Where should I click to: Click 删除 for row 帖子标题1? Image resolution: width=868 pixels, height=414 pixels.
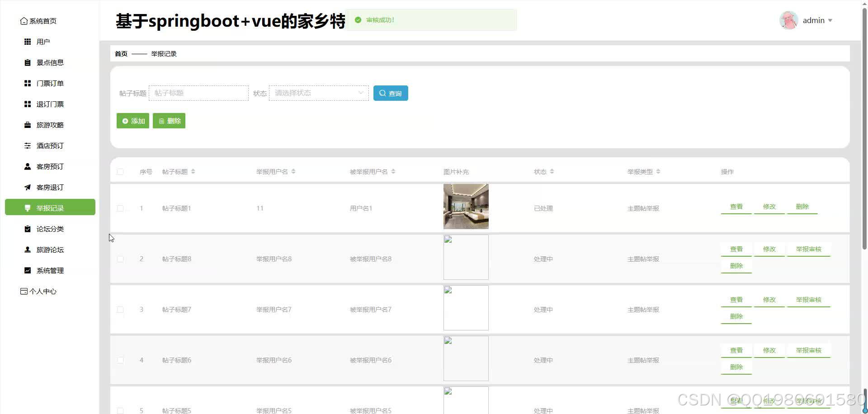[802, 207]
